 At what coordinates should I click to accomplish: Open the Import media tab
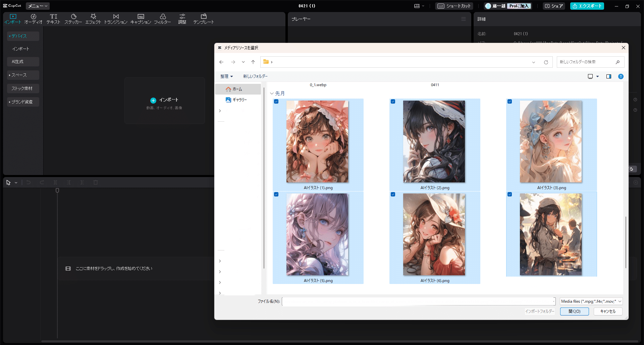pyautogui.click(x=13, y=19)
